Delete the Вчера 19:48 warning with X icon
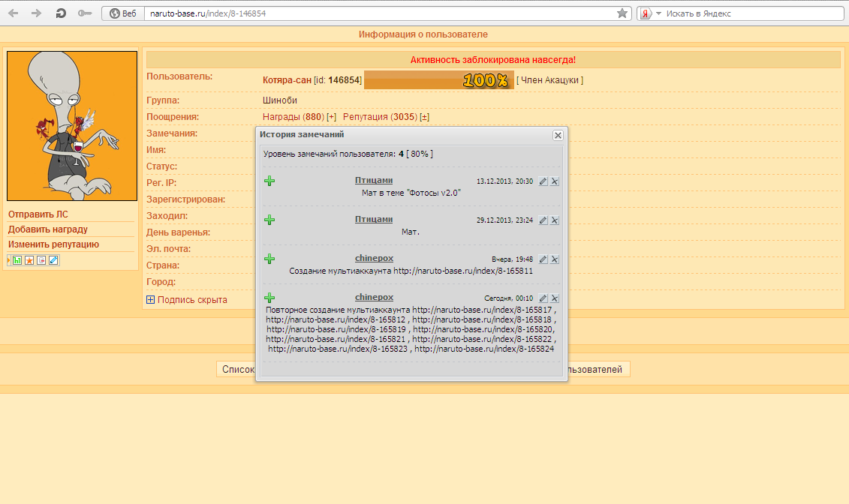Screen dimensions: 849x504 [555, 259]
